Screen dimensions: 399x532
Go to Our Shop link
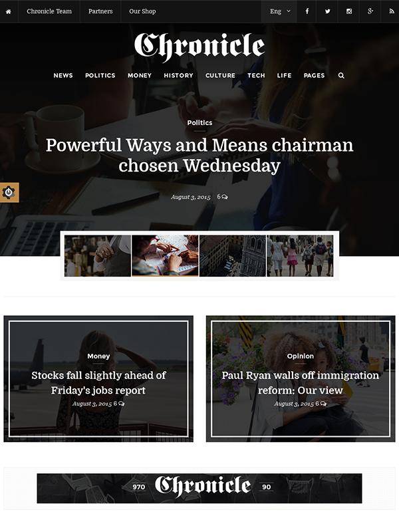click(142, 11)
